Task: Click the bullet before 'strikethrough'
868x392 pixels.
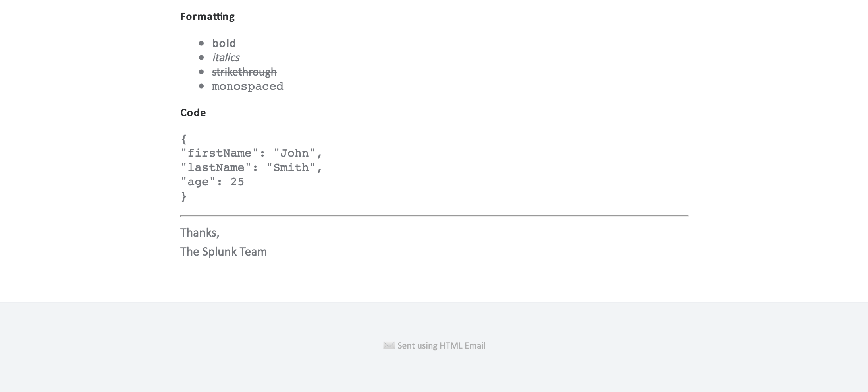Action: pyautogui.click(x=201, y=72)
